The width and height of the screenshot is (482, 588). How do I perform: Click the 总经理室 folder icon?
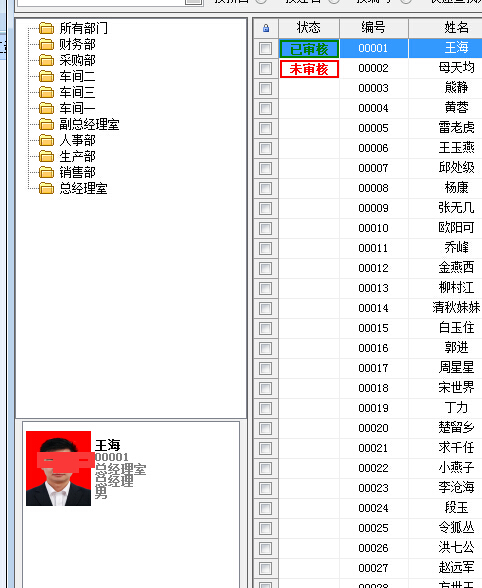(x=47, y=188)
